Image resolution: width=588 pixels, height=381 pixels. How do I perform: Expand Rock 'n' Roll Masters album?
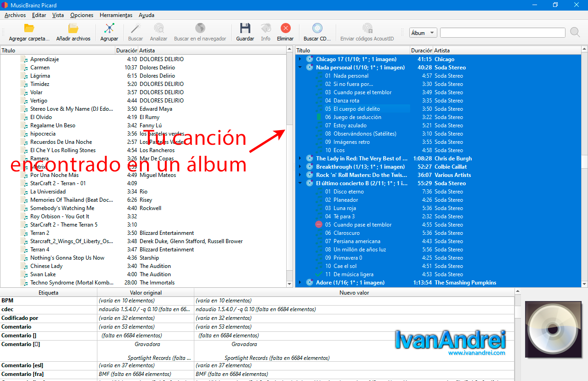[x=300, y=175]
